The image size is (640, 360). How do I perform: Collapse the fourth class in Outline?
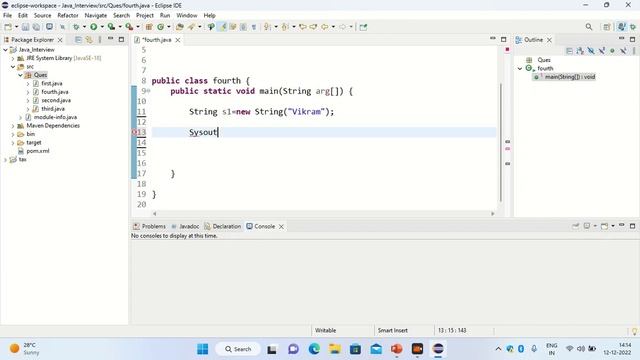point(520,69)
